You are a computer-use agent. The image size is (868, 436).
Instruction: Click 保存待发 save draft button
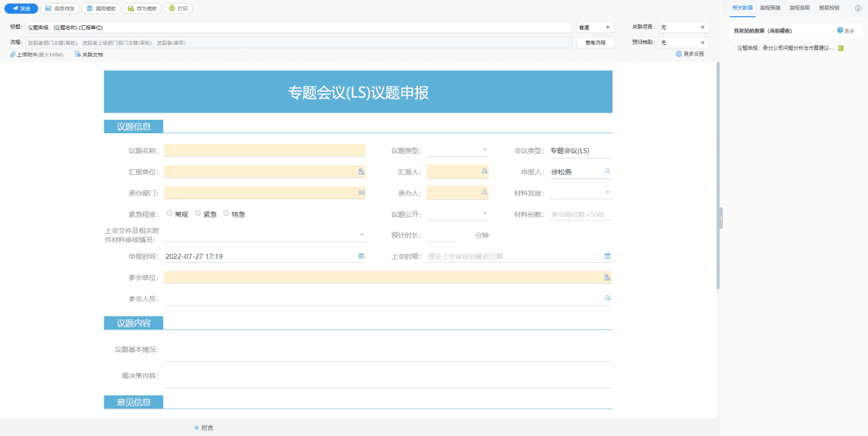(60, 8)
